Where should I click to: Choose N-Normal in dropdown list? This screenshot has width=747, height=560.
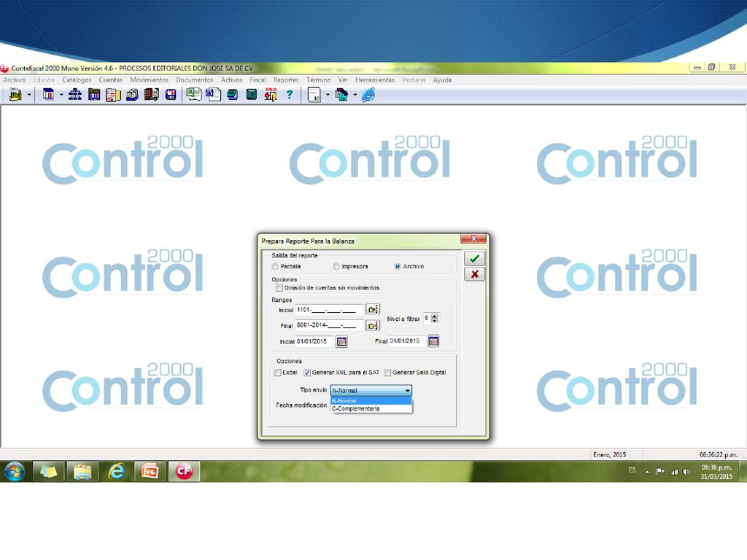click(371, 401)
